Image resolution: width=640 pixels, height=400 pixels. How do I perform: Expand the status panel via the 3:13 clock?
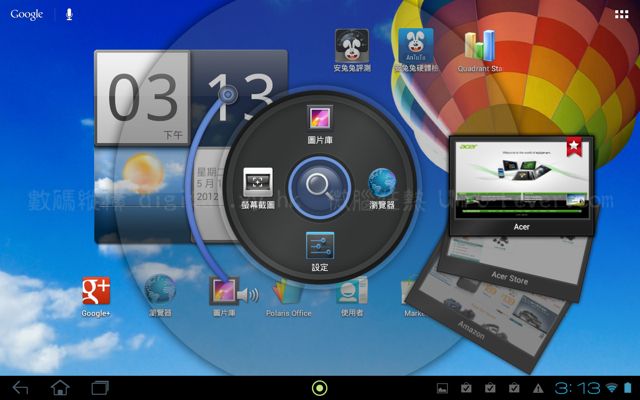click(577, 387)
